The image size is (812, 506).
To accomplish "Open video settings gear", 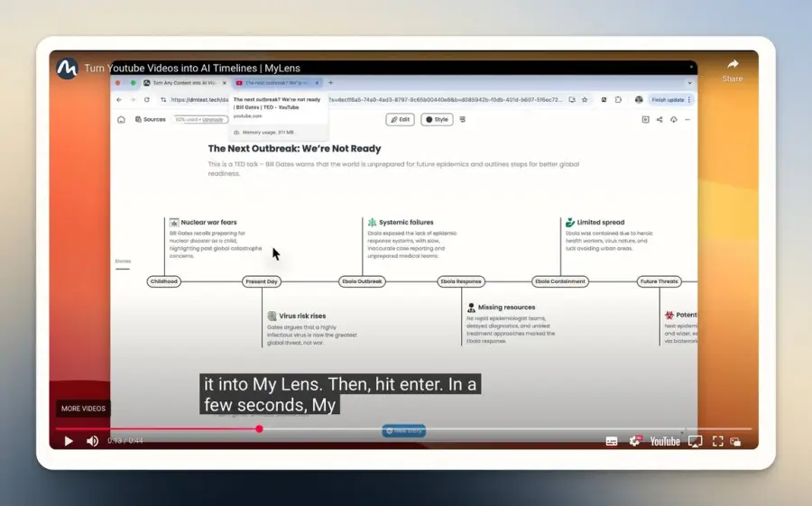I will click(635, 441).
